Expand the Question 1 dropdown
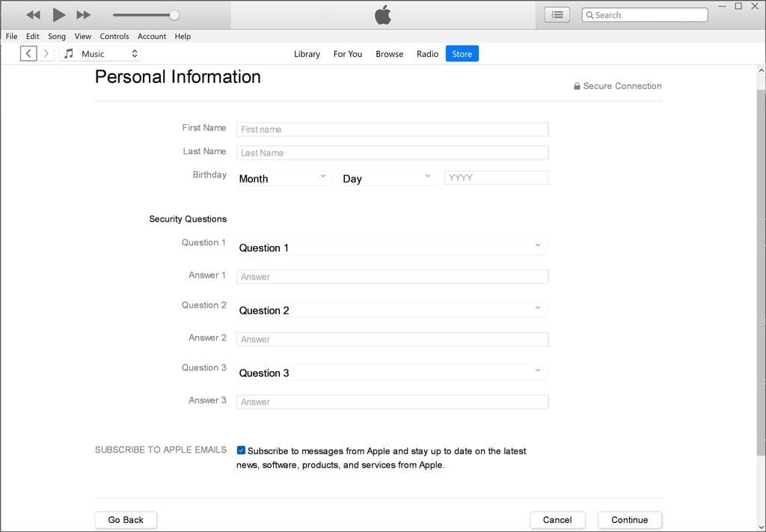 391,247
